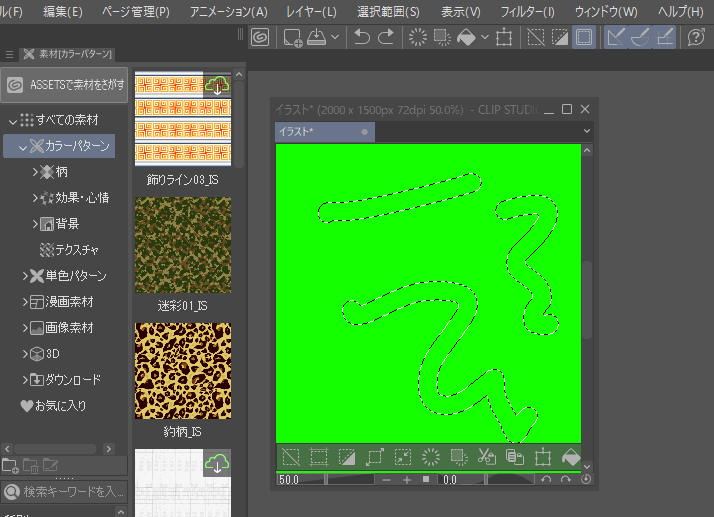This screenshot has width=714, height=517.
Task: Open CLIP STUDIO from the swirl icon
Action: (259, 38)
